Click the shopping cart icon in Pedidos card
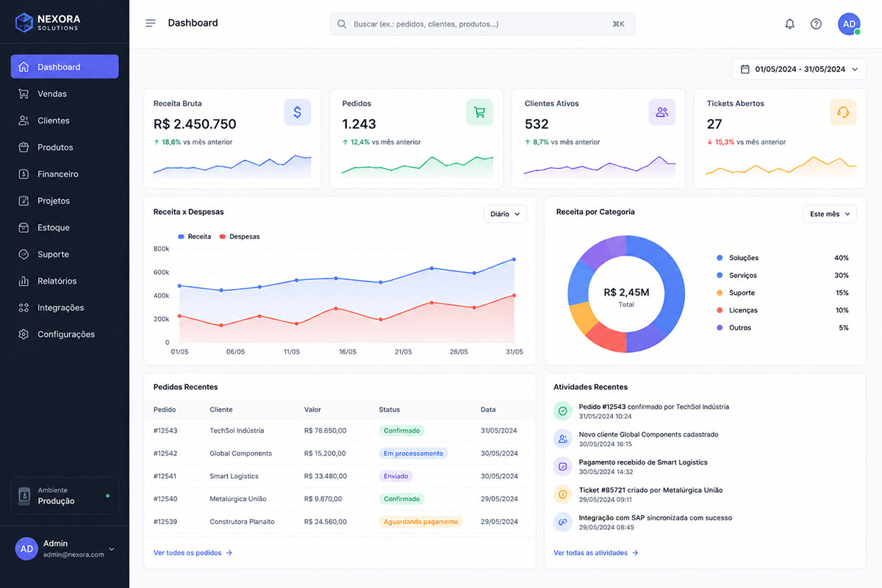The image size is (882, 588). [479, 112]
